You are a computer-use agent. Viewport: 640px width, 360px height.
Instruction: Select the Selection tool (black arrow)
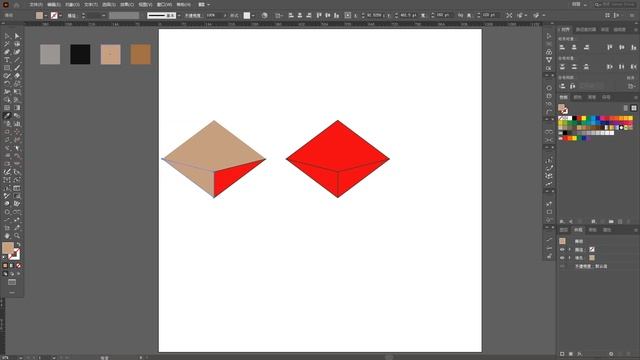point(7,36)
